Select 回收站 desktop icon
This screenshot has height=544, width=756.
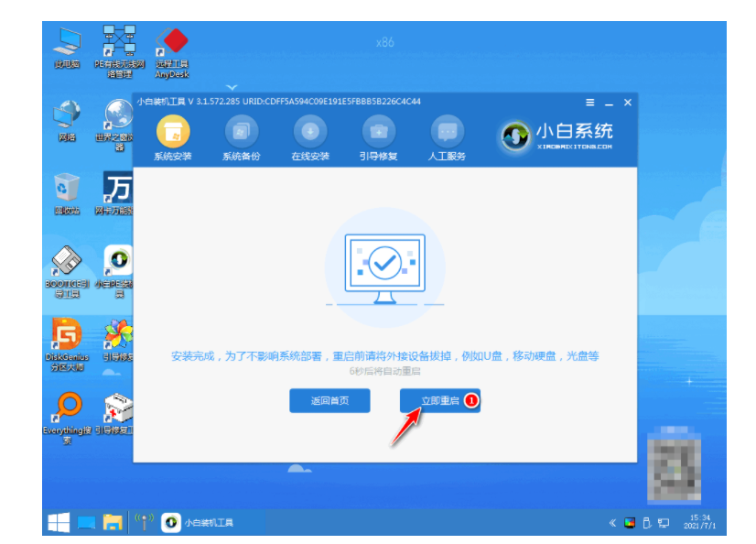pos(67,194)
